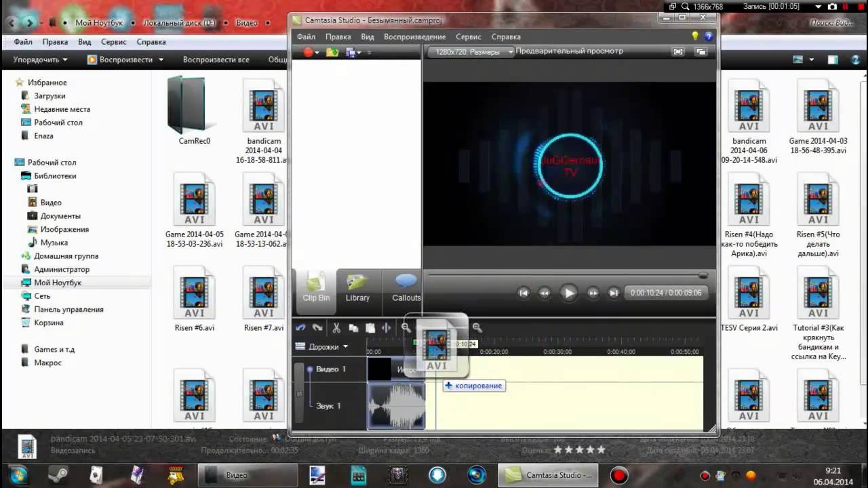Click the Undo arrow on timeline toolbar
This screenshot has width=868, height=488.
tap(301, 327)
